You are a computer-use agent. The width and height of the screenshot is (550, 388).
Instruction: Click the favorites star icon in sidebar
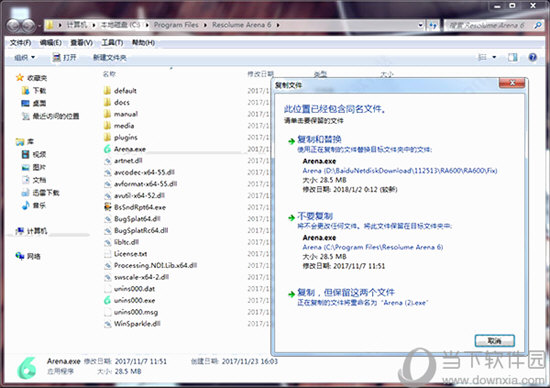coord(20,78)
